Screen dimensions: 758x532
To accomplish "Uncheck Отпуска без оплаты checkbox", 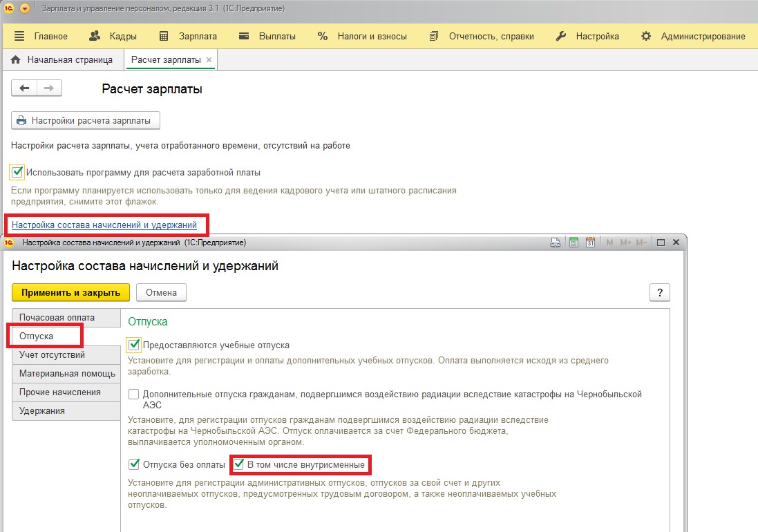I will click(134, 464).
